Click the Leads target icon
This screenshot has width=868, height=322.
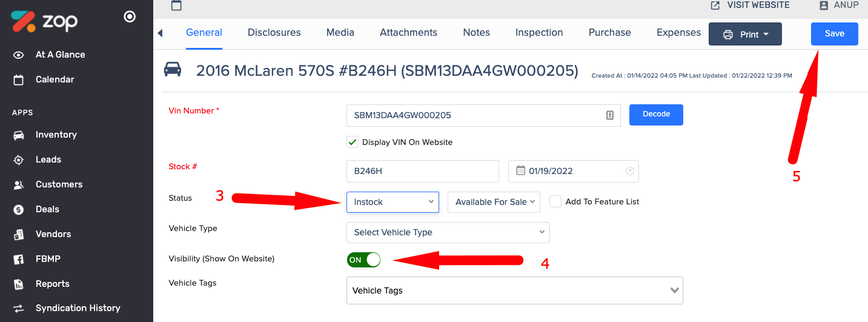point(19,159)
